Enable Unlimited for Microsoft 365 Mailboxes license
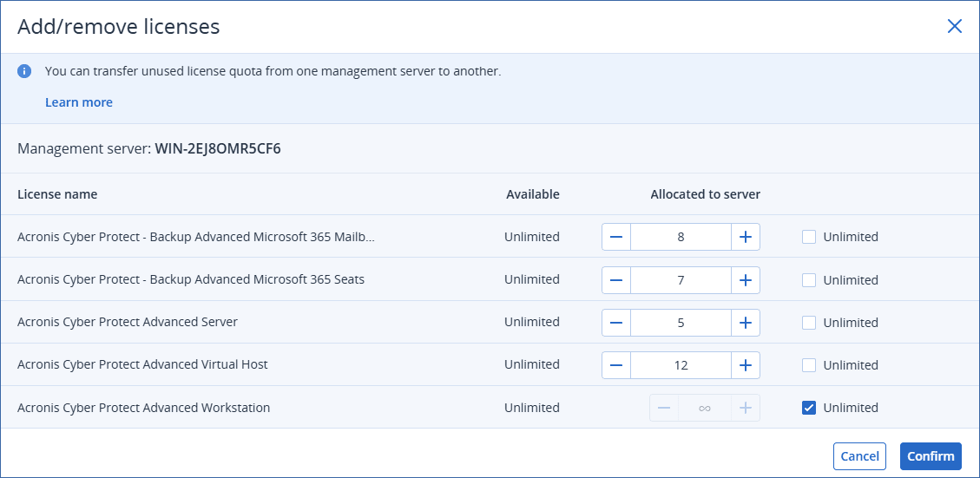The height and width of the screenshot is (478, 980). 809,237
